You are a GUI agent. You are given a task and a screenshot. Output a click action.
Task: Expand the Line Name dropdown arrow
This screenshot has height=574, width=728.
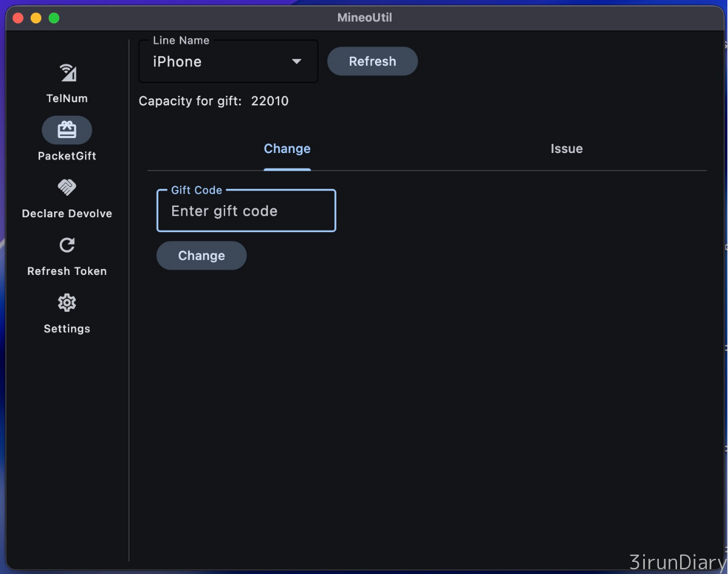[297, 61]
